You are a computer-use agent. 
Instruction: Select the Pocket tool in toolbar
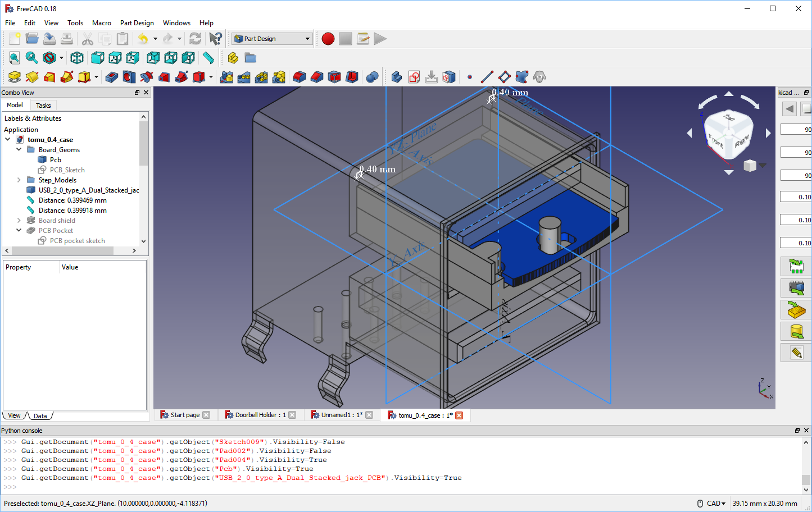[112, 77]
